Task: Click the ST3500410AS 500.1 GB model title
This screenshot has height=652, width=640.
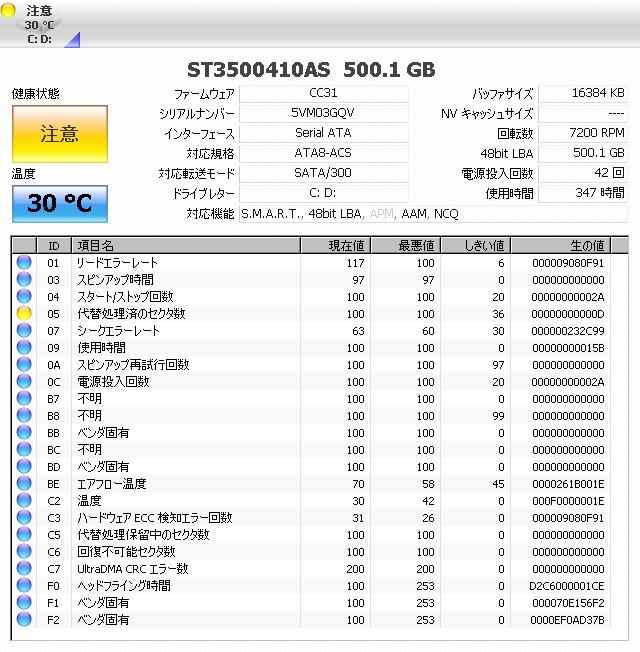Action: click(x=311, y=70)
